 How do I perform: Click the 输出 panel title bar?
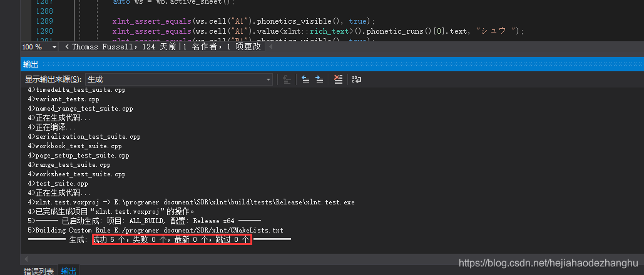coord(332,64)
